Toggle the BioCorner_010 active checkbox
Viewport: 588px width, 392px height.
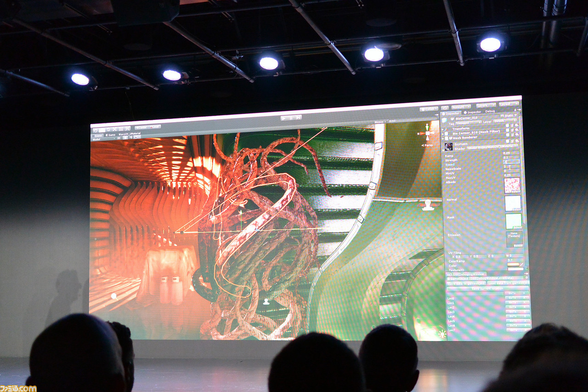point(452,119)
